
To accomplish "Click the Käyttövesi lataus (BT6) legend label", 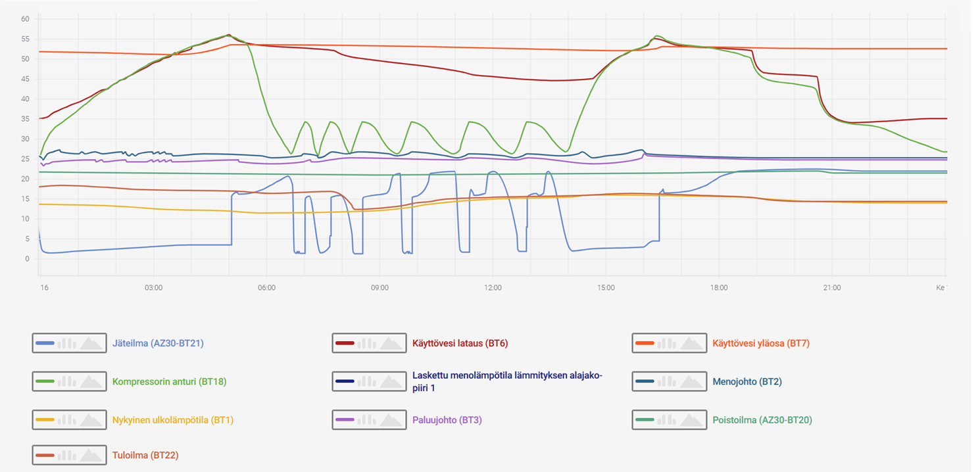I will (x=460, y=343).
